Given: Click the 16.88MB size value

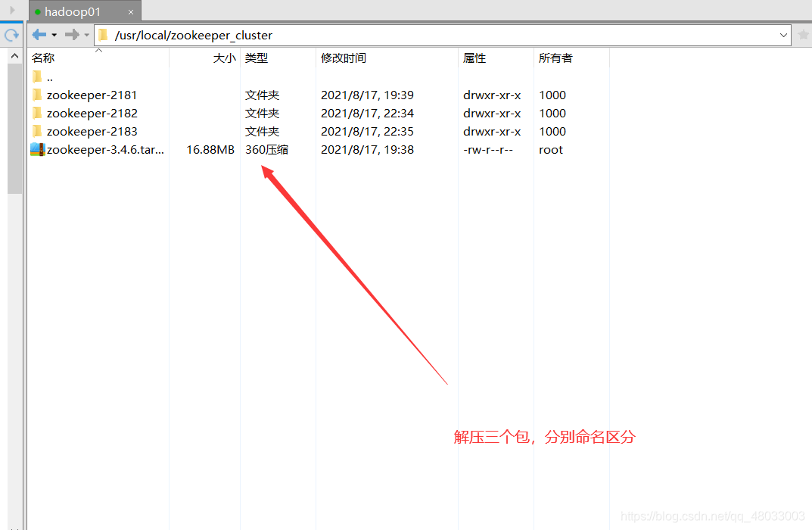Looking at the screenshot, I should point(210,150).
